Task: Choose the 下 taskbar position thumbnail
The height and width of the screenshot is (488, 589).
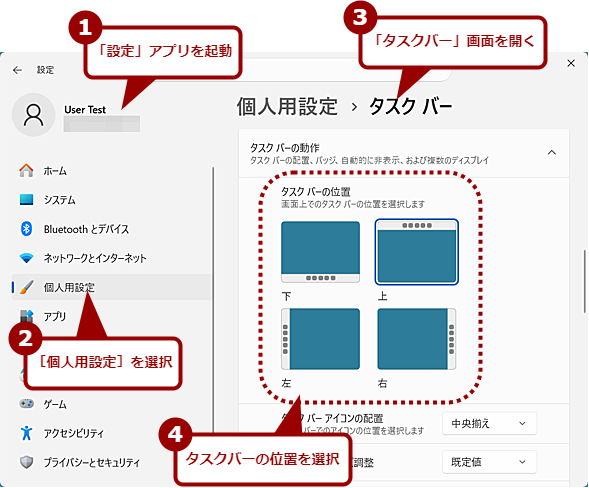Action: pyautogui.click(x=320, y=252)
